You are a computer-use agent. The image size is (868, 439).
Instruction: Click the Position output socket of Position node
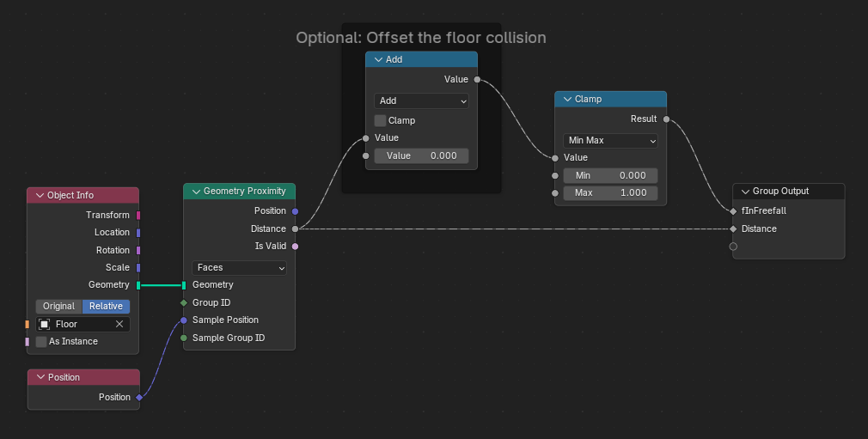tap(139, 397)
